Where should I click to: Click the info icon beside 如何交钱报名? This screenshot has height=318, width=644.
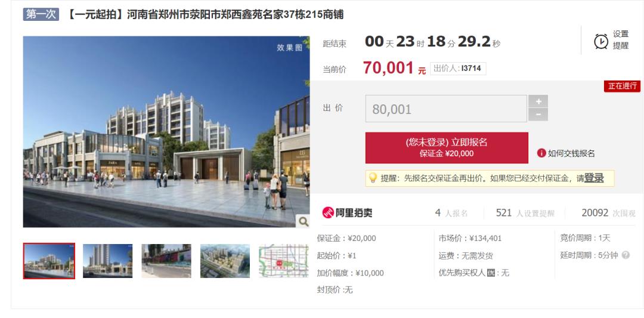541,153
